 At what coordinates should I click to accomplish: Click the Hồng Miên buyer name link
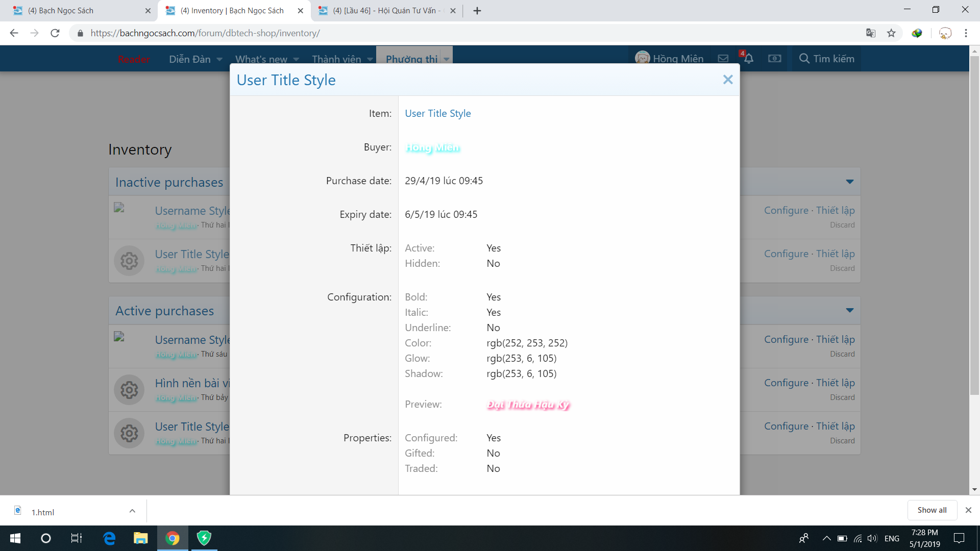pyautogui.click(x=432, y=147)
